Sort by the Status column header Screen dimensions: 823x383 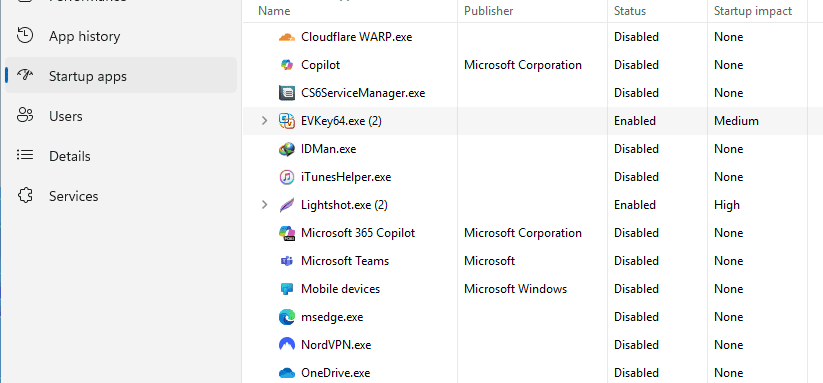click(630, 11)
